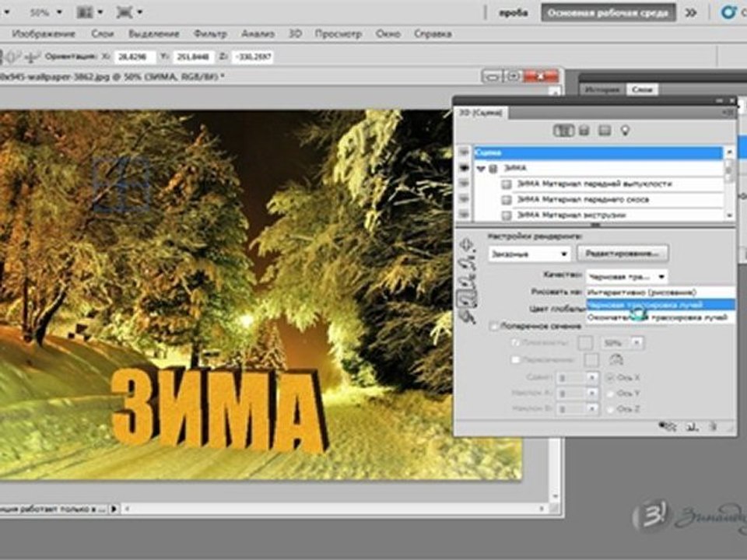747x560 pixels.
Task: Filter 3D panel by lights (bulb icon)
Action: [625, 131]
